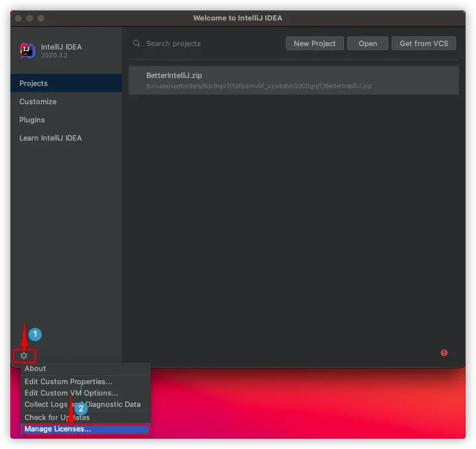Click the red error notification icon
476x449 pixels.
444,353
